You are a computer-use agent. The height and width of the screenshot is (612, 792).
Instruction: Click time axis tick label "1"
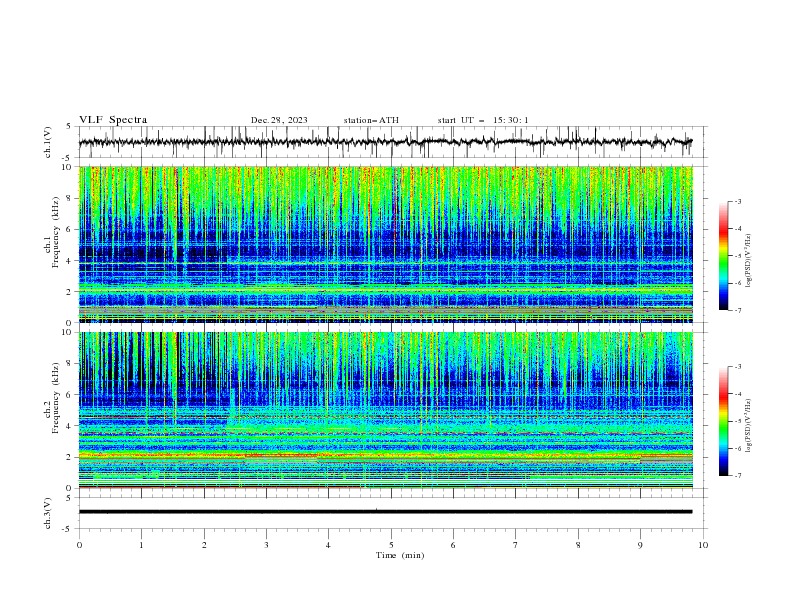[141, 545]
